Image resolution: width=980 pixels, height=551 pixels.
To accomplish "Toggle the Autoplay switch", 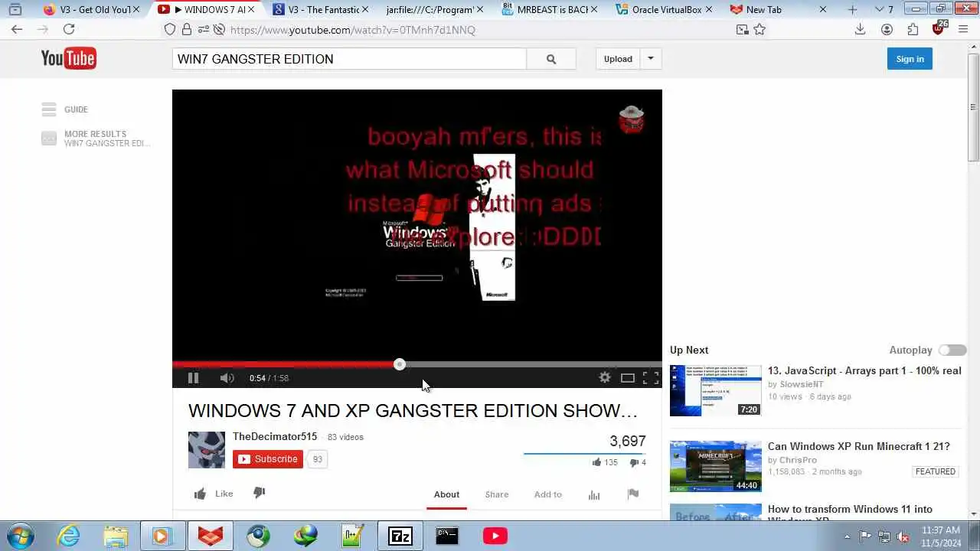I will tap(952, 350).
